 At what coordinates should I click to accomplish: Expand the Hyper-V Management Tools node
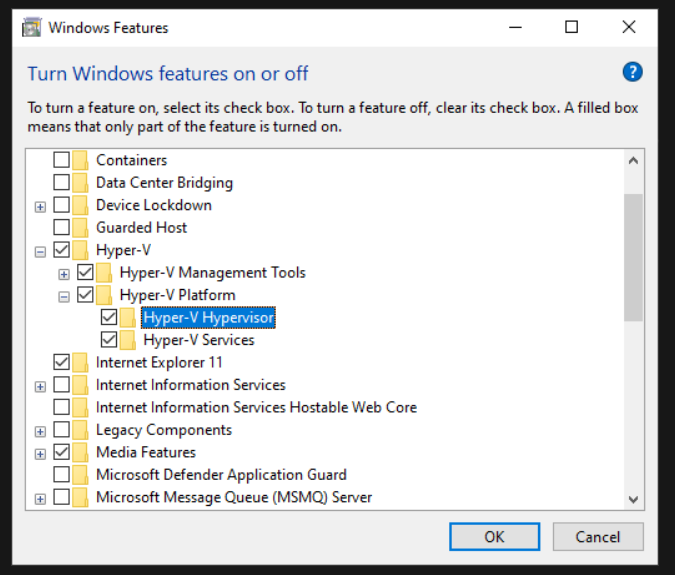(x=64, y=274)
